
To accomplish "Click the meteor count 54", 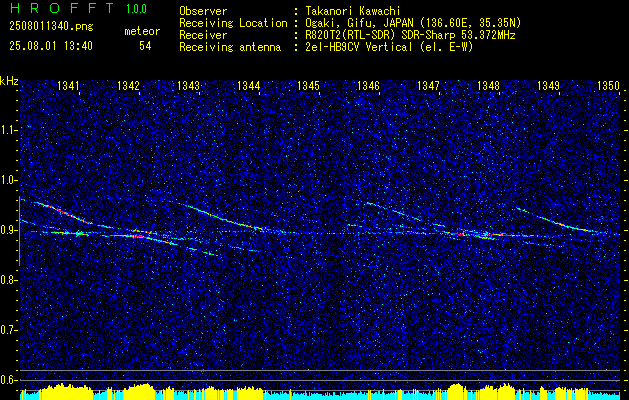I will [x=145, y=46].
